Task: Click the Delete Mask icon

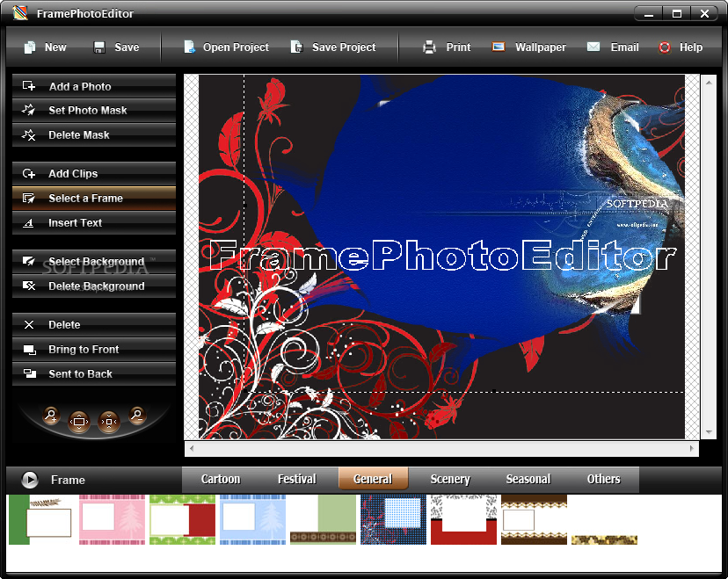Action: point(29,134)
